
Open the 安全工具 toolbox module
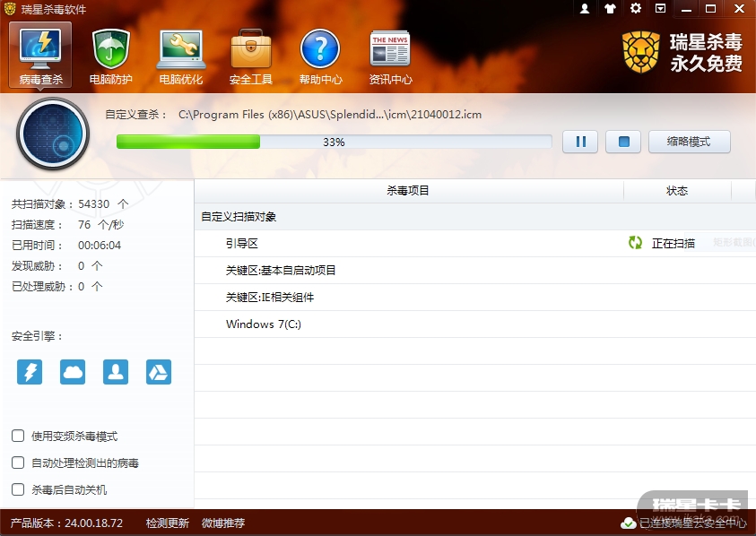tap(251, 56)
